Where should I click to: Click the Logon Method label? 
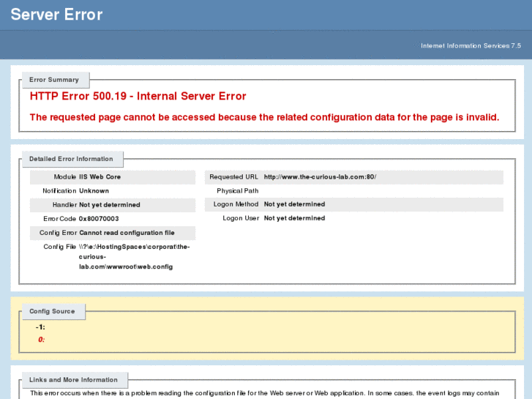[236, 204]
